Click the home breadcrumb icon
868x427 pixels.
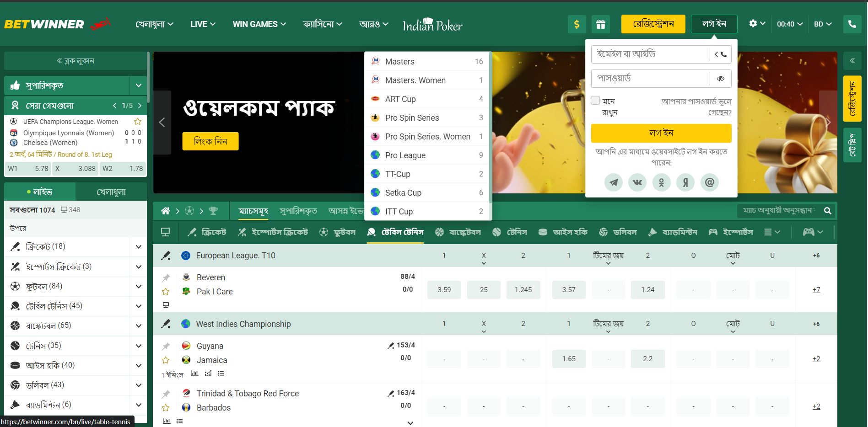[166, 211]
